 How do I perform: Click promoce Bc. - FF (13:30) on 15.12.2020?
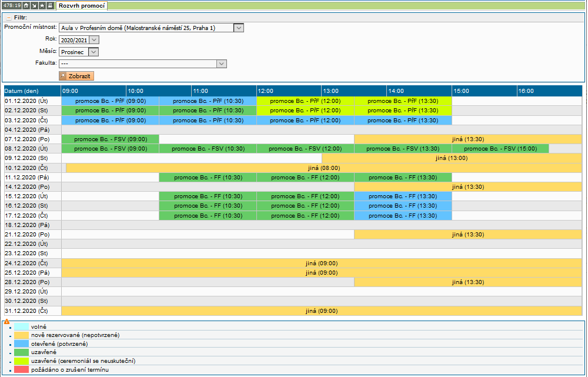pos(403,196)
